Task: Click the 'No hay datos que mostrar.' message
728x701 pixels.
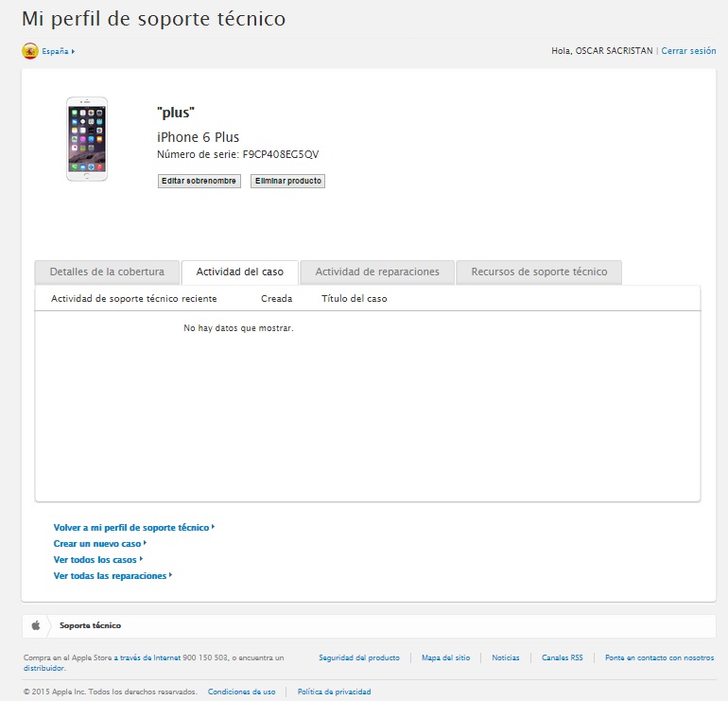Action: click(x=238, y=328)
